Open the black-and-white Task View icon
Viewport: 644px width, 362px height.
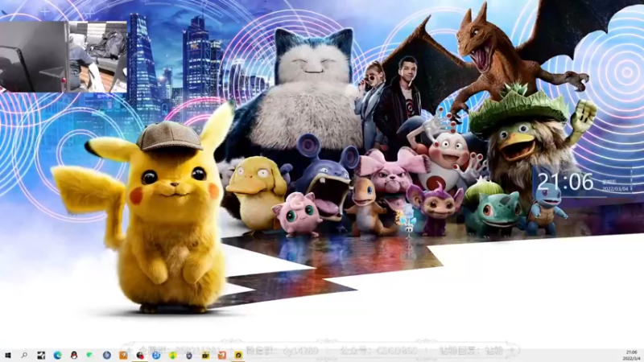click(x=41, y=355)
